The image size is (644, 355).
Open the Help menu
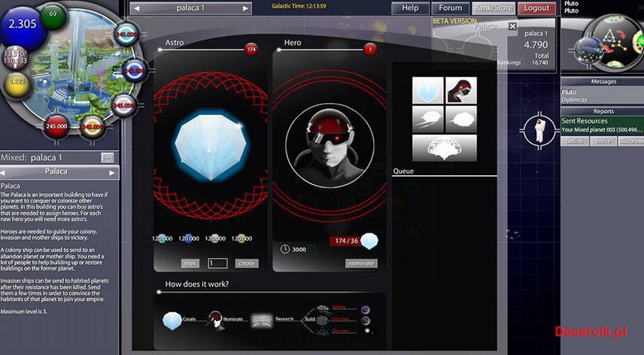410,8
